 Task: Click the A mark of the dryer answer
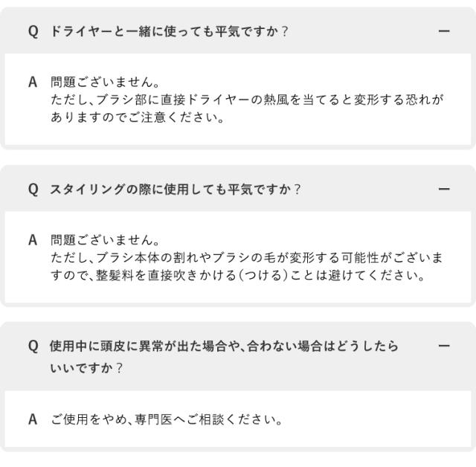tap(33, 83)
